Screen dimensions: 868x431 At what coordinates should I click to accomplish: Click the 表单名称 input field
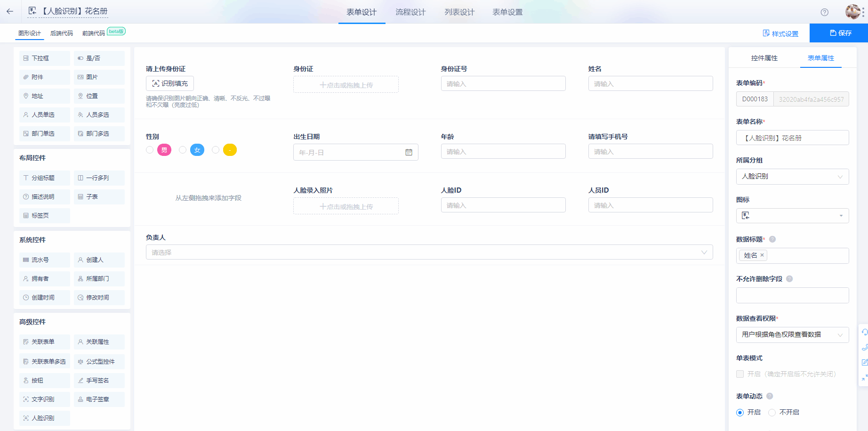click(793, 138)
